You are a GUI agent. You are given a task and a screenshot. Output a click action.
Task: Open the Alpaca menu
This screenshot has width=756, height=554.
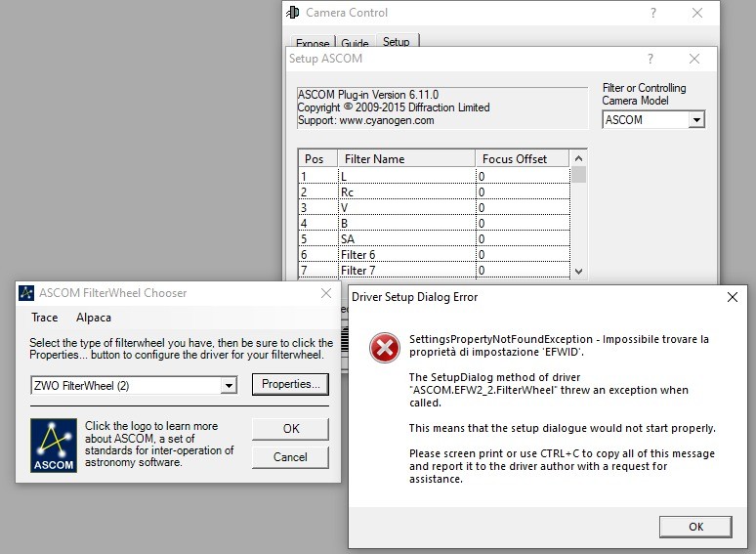[94, 318]
